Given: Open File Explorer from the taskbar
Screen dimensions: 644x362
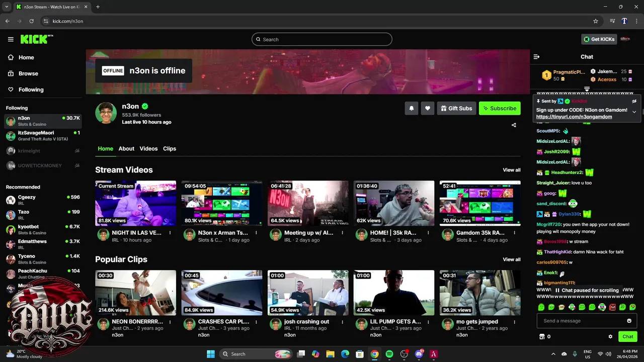Looking at the screenshot, I should pos(330,354).
